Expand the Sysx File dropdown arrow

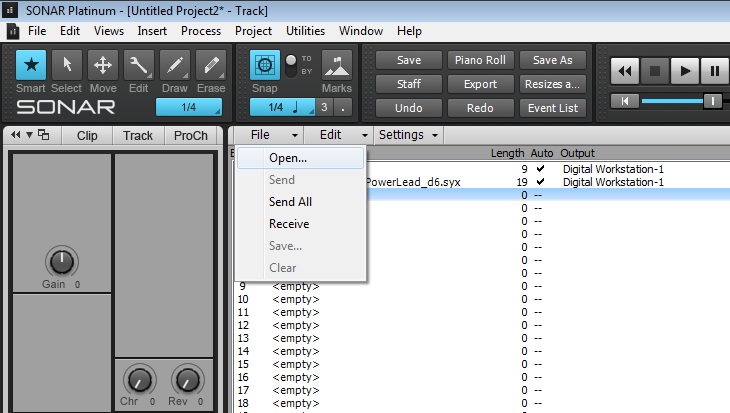[x=295, y=135]
